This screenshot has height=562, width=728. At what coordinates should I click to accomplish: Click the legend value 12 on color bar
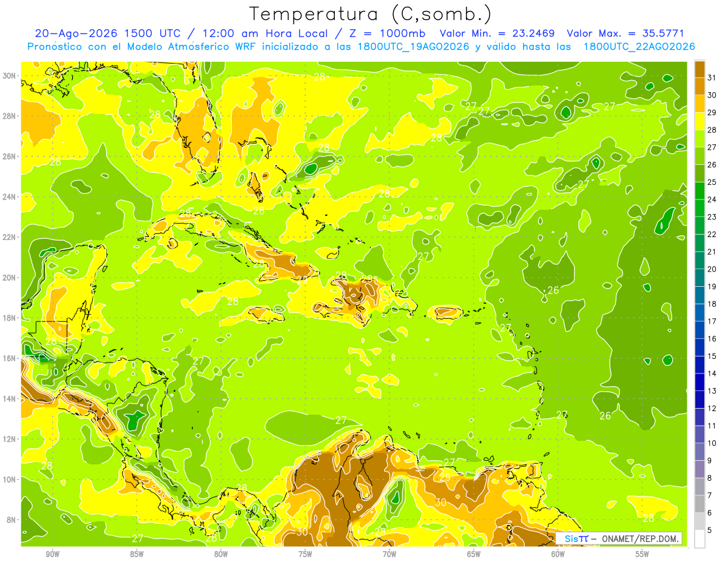point(712,408)
